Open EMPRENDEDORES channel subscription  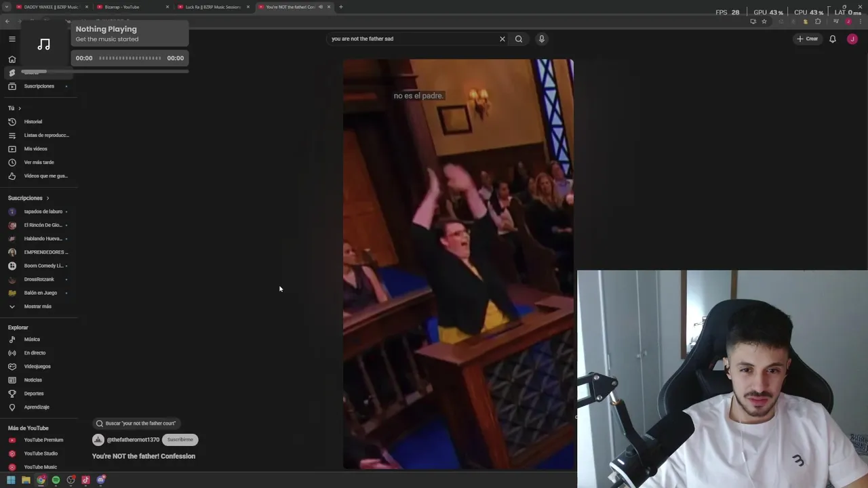(39, 252)
